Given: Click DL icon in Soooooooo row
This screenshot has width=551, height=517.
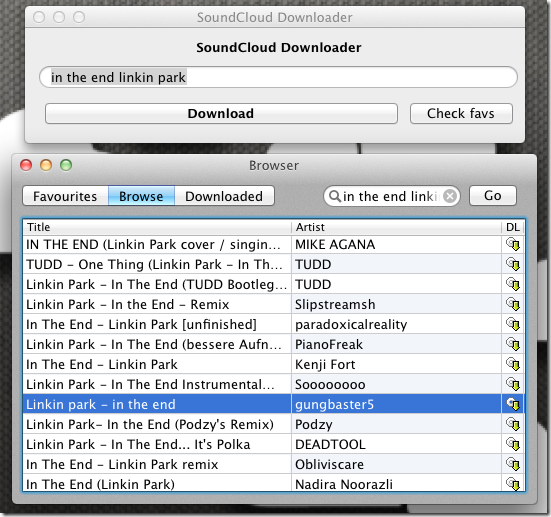Looking at the screenshot, I should (x=513, y=384).
